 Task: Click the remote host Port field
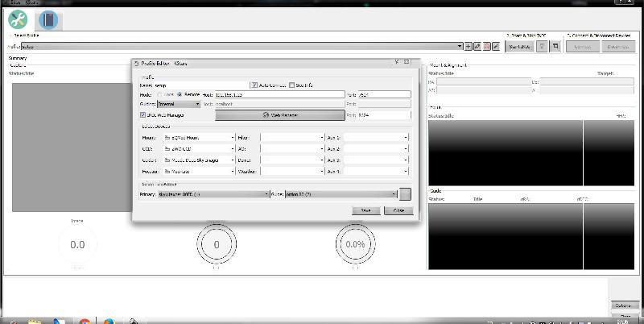click(x=385, y=94)
